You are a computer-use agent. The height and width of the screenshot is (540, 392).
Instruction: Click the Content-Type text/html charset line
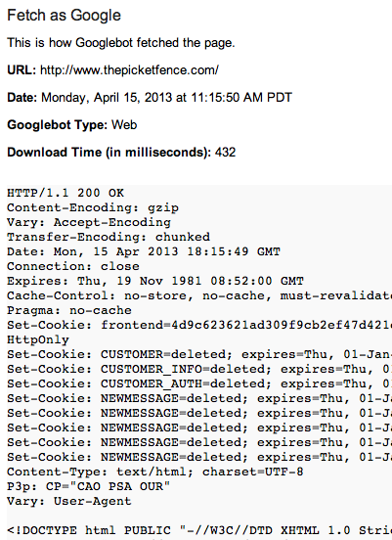[155, 472]
